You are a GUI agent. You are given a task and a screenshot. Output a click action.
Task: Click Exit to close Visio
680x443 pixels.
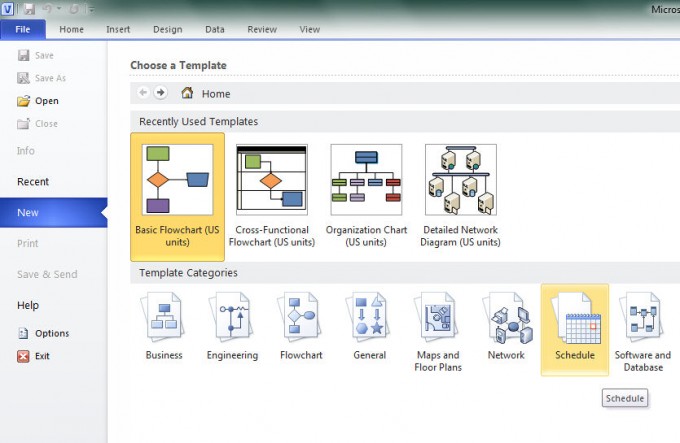point(41,355)
